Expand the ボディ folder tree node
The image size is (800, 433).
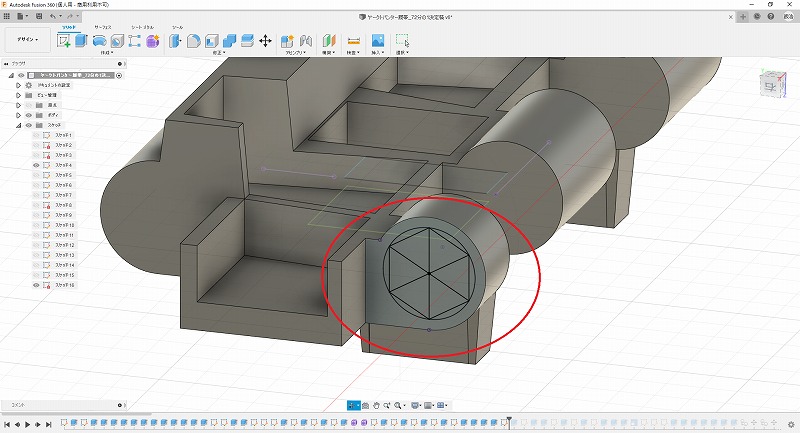click(17, 115)
